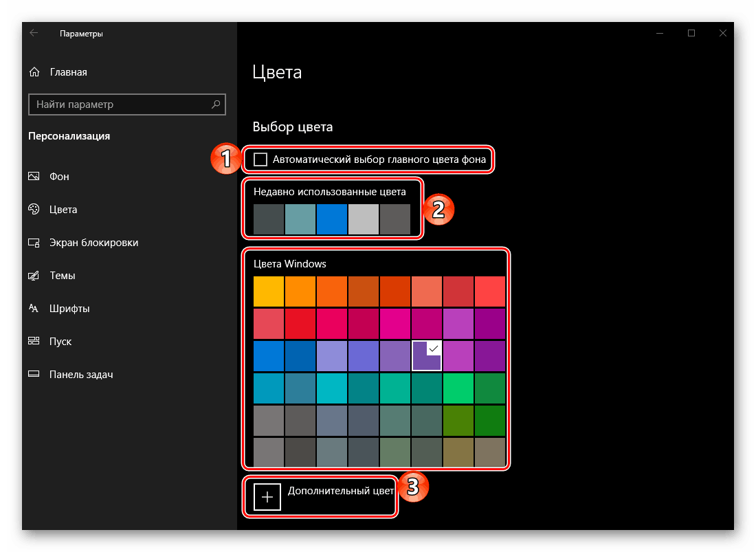Click Недавно использованные цвета label
This screenshot has height=552, width=756.
point(330,192)
